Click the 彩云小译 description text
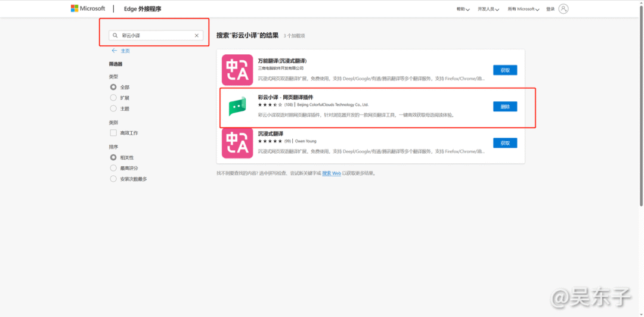The width and height of the screenshot is (644, 317). point(357,115)
